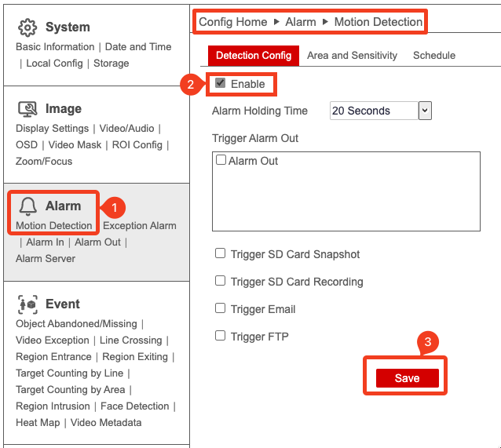Image resolution: width=501 pixels, height=448 pixels.
Task: Enable the Trigger Email checkbox
Action: click(221, 309)
